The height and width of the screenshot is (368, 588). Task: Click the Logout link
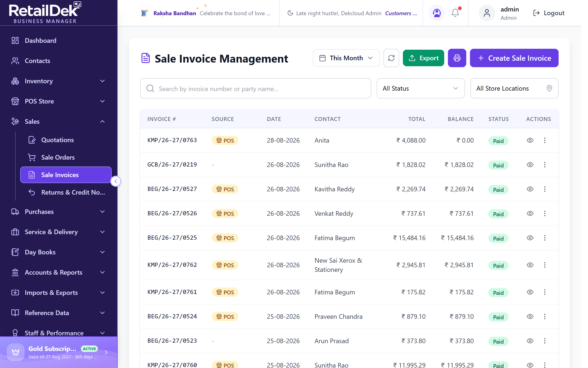click(x=548, y=13)
